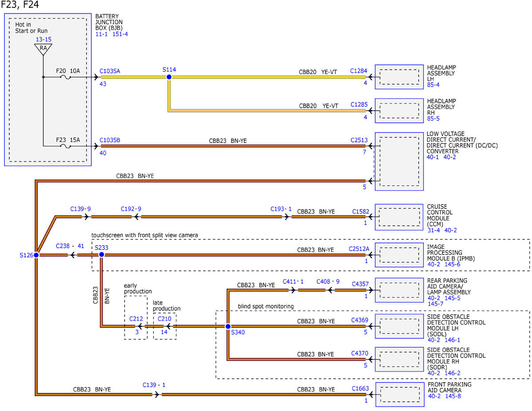Click the F23 15A fuse label
This screenshot has height=411, width=532.
pos(68,140)
